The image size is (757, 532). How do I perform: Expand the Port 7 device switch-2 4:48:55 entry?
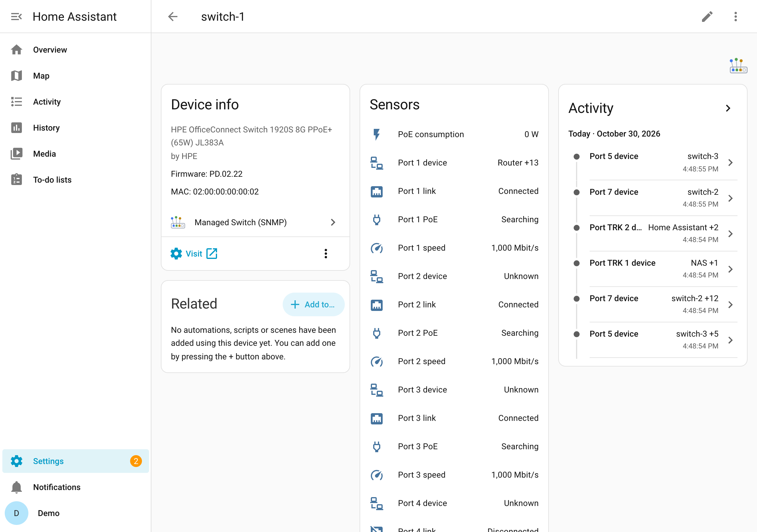pos(730,198)
